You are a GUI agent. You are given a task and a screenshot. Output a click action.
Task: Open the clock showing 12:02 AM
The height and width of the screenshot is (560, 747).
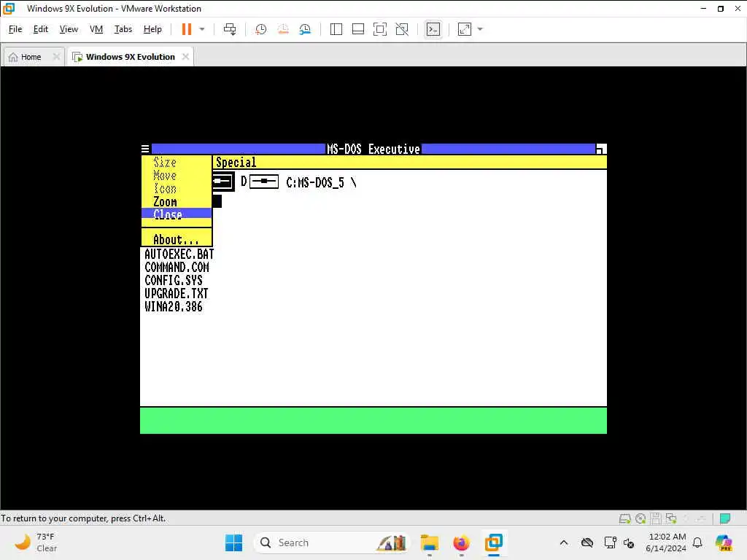pos(666,542)
